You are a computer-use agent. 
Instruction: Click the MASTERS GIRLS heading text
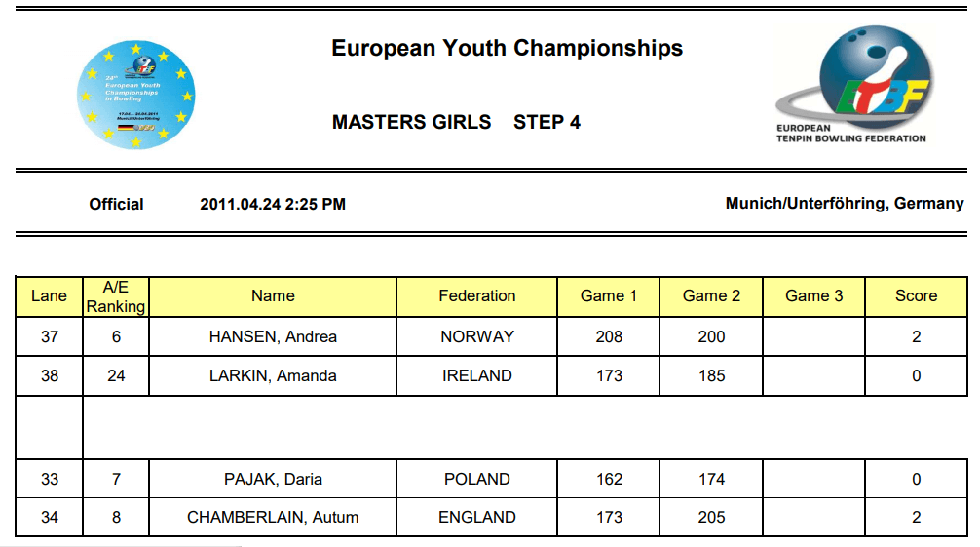(411, 122)
